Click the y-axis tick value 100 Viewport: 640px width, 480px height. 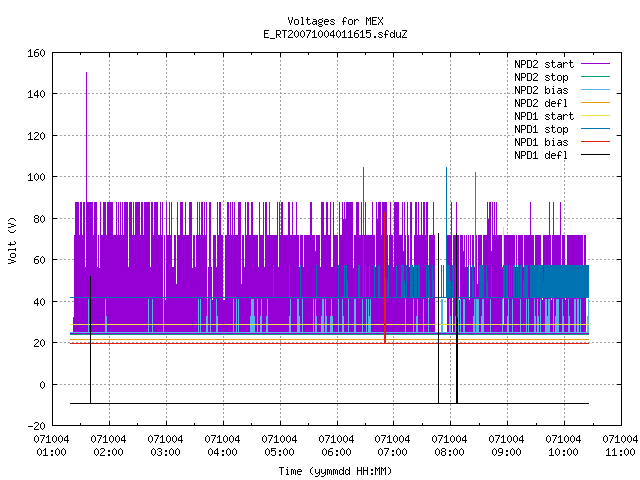click(x=36, y=177)
